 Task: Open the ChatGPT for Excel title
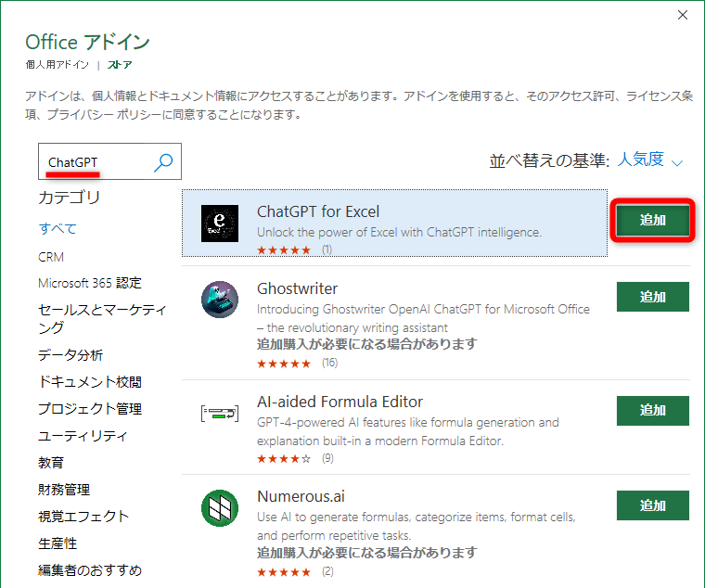[318, 211]
